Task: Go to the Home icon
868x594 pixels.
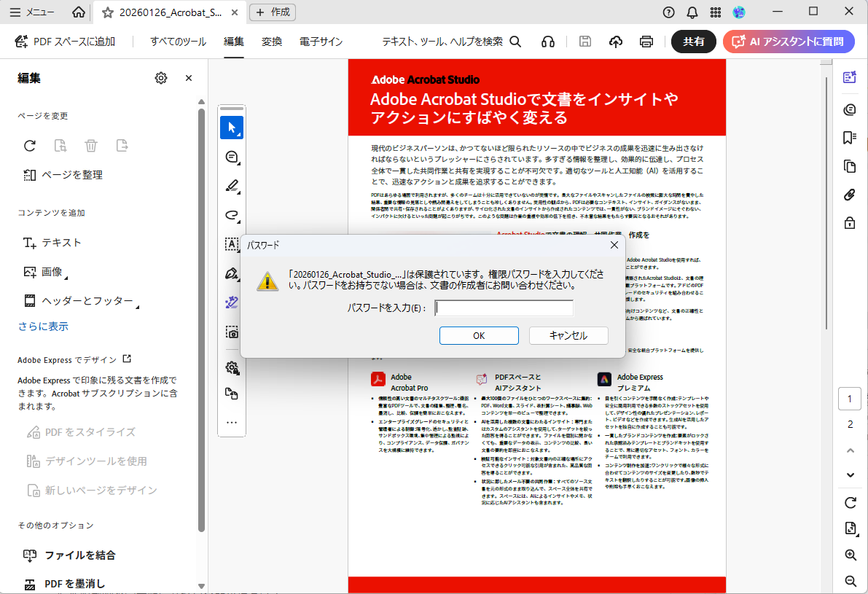Action: tap(79, 12)
